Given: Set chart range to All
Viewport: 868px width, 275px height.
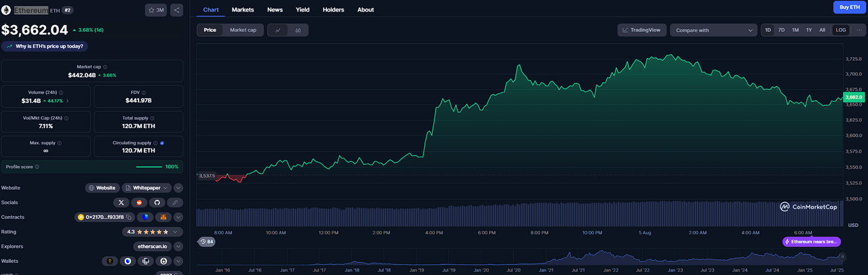Looking at the screenshot, I should (823, 30).
